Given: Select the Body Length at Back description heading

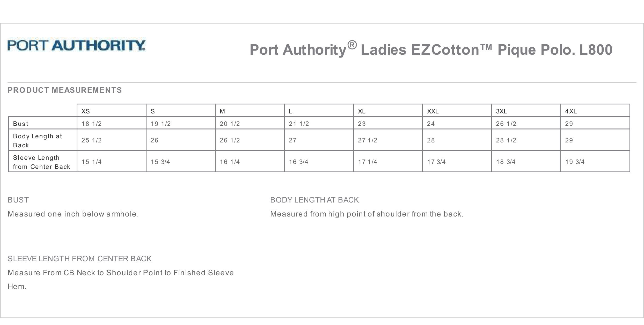Looking at the screenshot, I should point(314,200).
